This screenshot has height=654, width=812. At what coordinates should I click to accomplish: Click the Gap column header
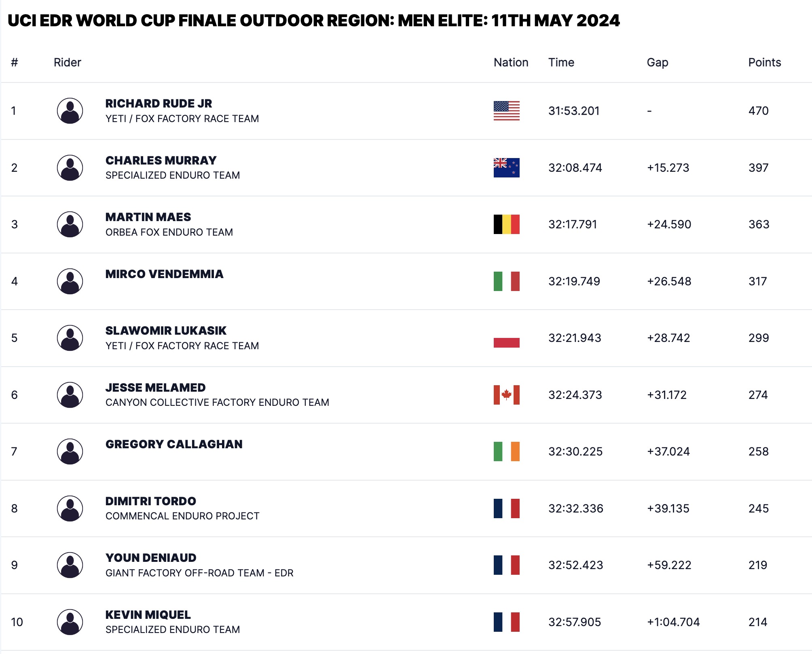657,62
